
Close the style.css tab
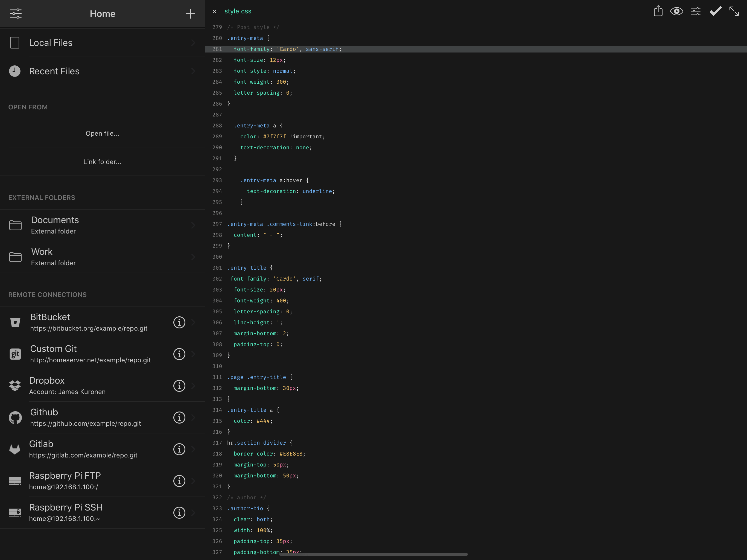click(x=214, y=11)
